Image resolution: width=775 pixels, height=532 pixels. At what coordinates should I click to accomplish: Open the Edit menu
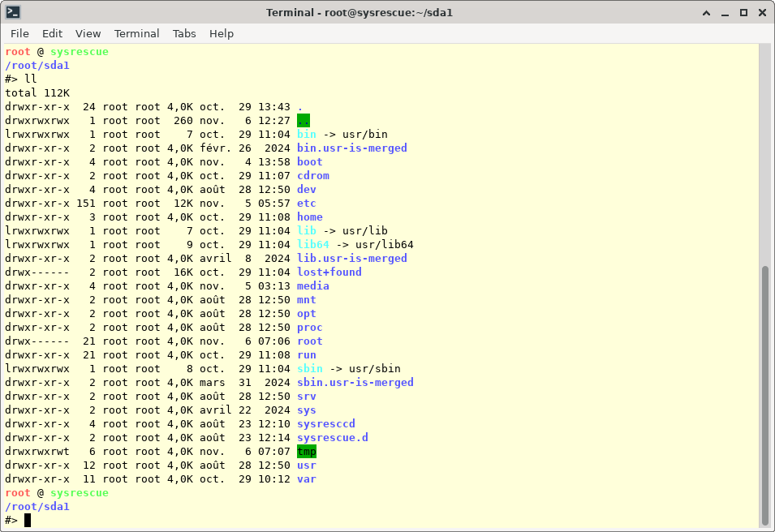click(52, 33)
